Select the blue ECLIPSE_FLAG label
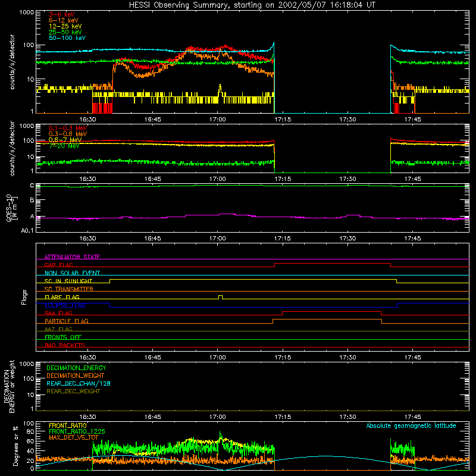 65,305
